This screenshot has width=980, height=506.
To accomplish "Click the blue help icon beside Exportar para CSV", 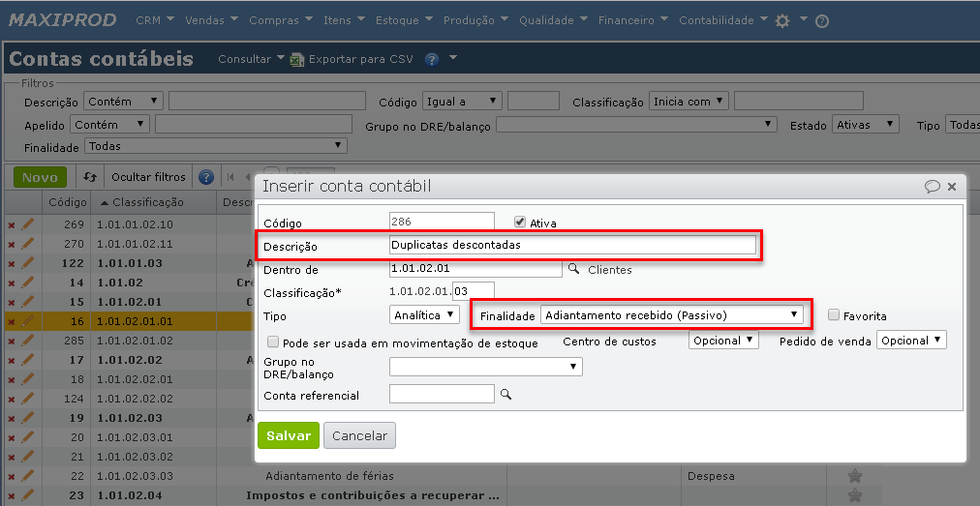I will point(432,59).
